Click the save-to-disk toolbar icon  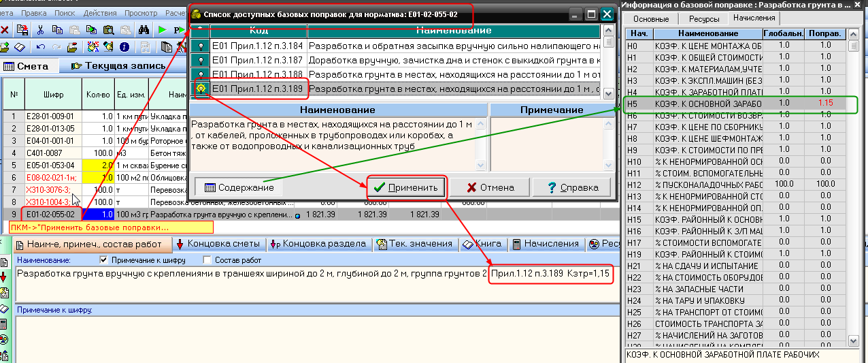click(22, 30)
